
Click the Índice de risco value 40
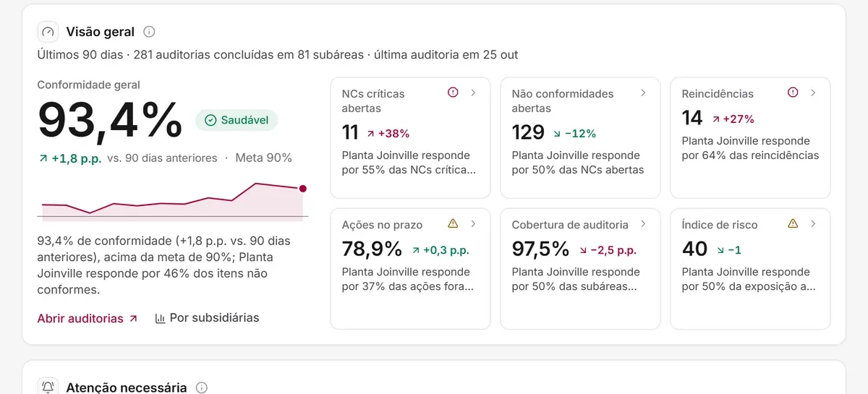point(694,249)
